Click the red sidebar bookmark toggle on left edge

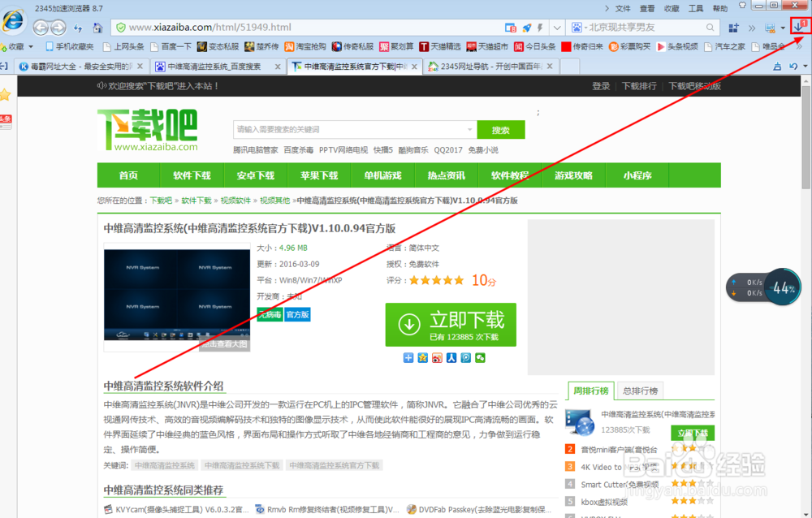point(3,121)
